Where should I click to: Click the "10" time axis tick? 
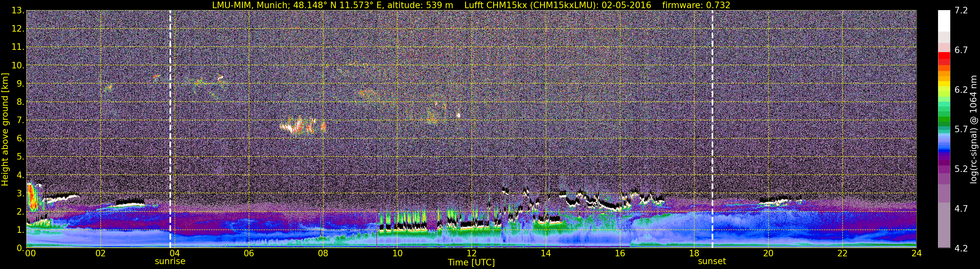pos(397,253)
